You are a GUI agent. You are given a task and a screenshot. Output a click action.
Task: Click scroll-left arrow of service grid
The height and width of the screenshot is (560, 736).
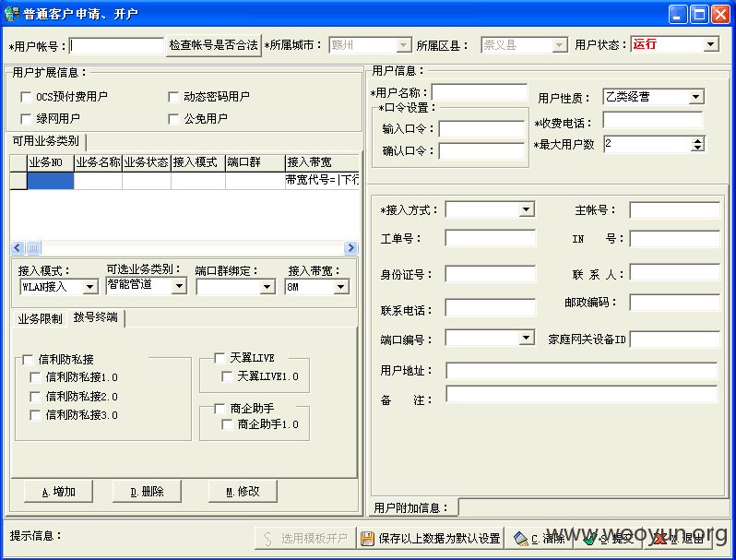pos(18,247)
